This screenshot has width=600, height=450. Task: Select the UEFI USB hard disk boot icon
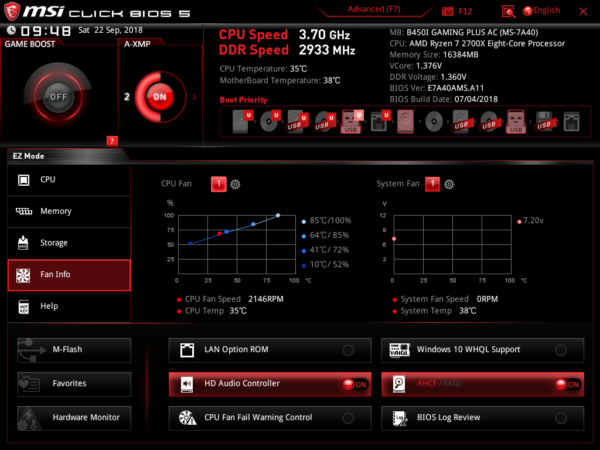tap(297, 121)
